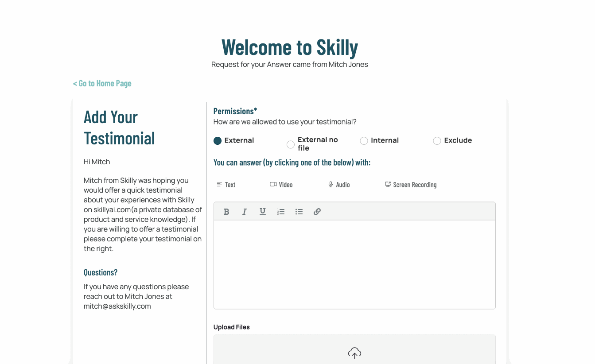This screenshot has width=595, height=364.
Task: Click the Welcome to Skilly title
Action: pyautogui.click(x=290, y=47)
